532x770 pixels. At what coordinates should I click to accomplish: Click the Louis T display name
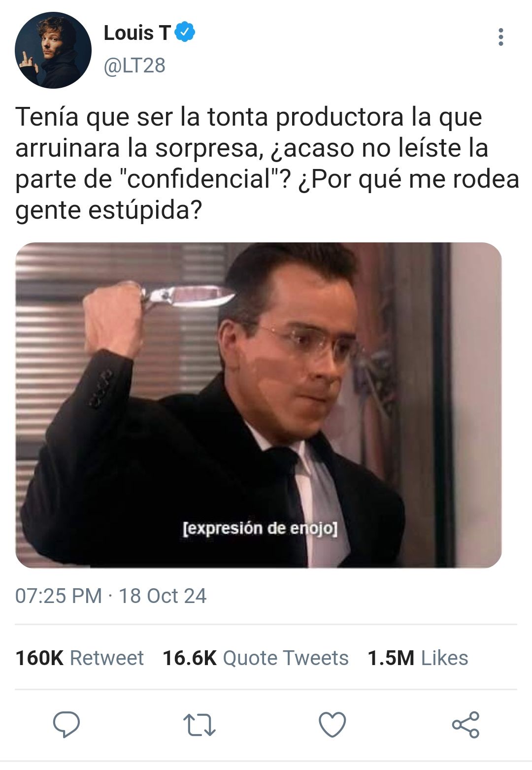137,33
